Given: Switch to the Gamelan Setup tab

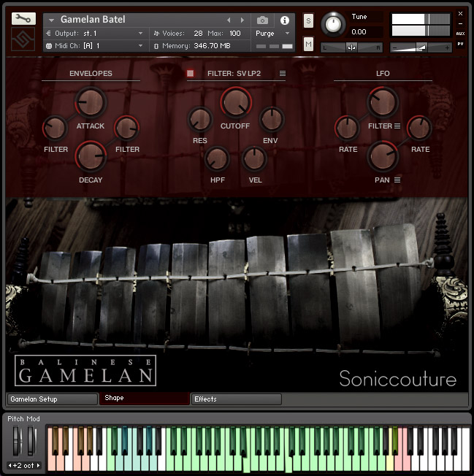Looking at the screenshot, I should tap(51, 399).
